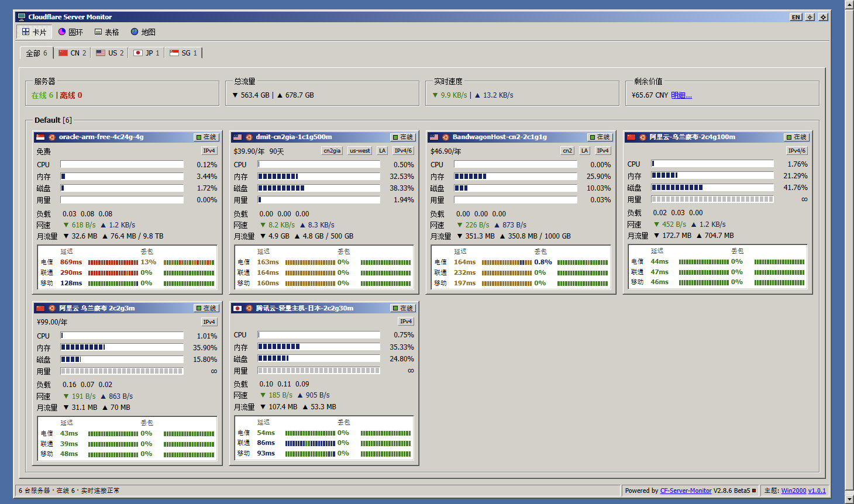The height and width of the screenshot is (504, 854).
Task: Click the Cloudflare Server Monitor app icon
Action: coord(22,17)
